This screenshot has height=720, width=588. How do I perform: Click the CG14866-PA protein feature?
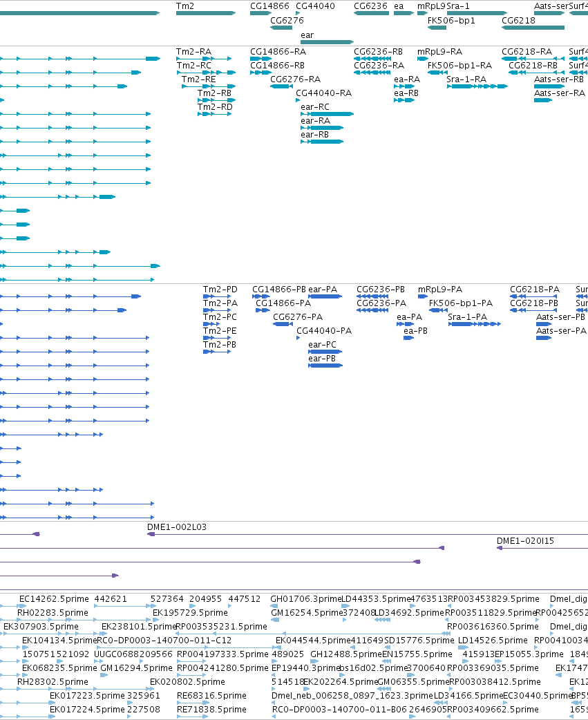point(263,310)
